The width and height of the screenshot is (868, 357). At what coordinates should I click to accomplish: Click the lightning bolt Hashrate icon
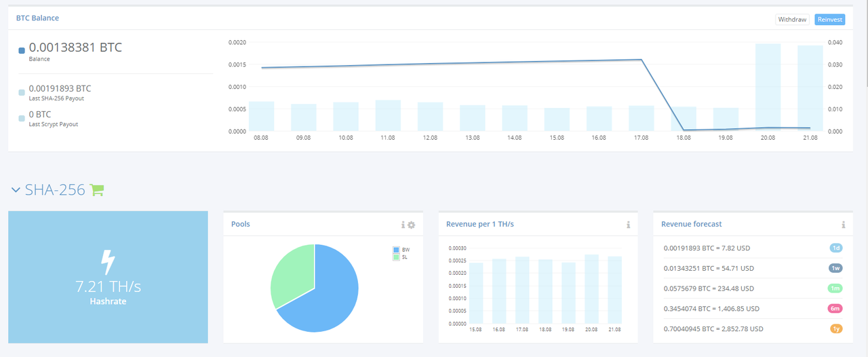coord(108,262)
